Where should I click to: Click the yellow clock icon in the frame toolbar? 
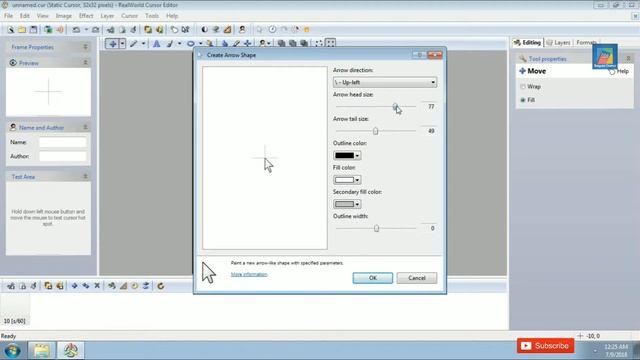tap(135, 286)
